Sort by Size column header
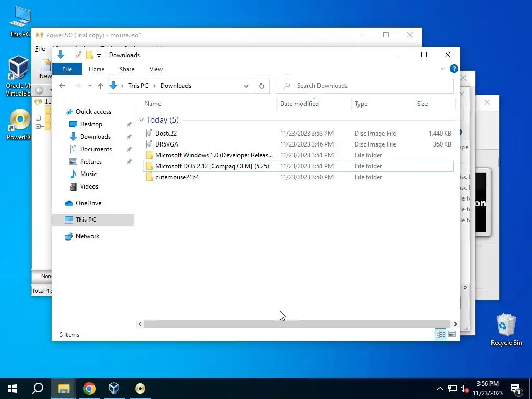Viewport: 532px width, 399px height. tap(422, 104)
